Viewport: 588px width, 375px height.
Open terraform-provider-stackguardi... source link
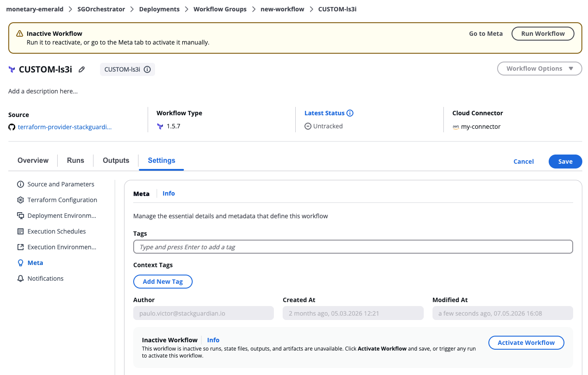click(x=65, y=127)
